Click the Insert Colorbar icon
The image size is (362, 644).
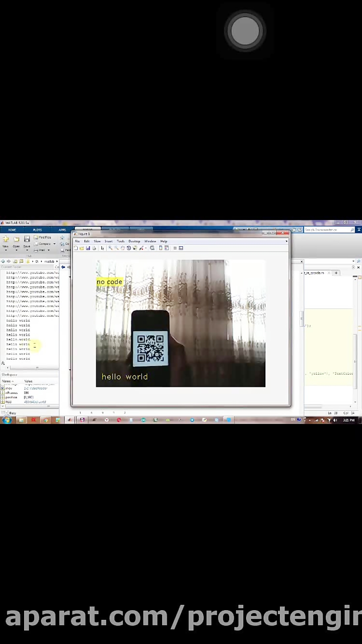click(160, 248)
